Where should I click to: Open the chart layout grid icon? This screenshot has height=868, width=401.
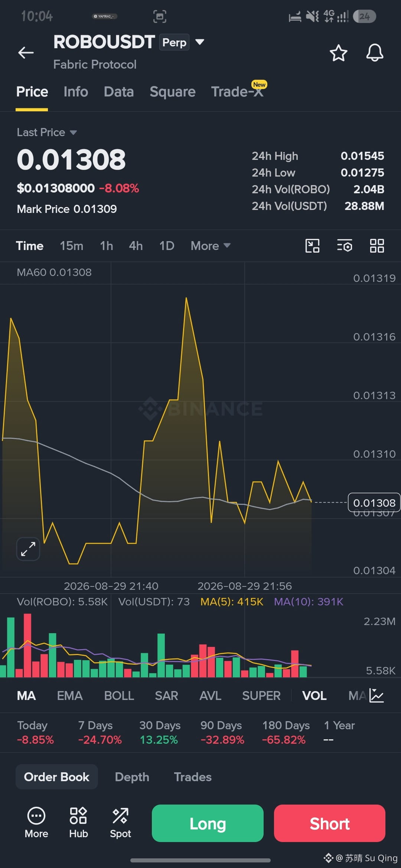point(377,246)
